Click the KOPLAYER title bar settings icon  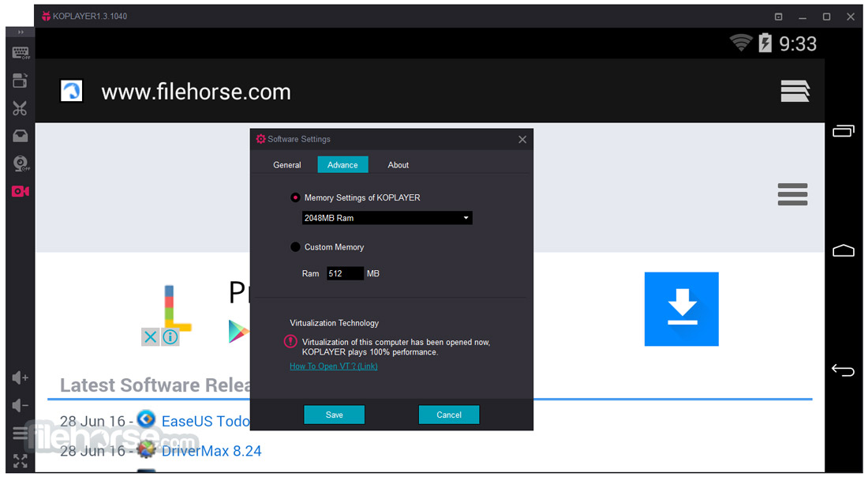pyautogui.click(x=778, y=17)
